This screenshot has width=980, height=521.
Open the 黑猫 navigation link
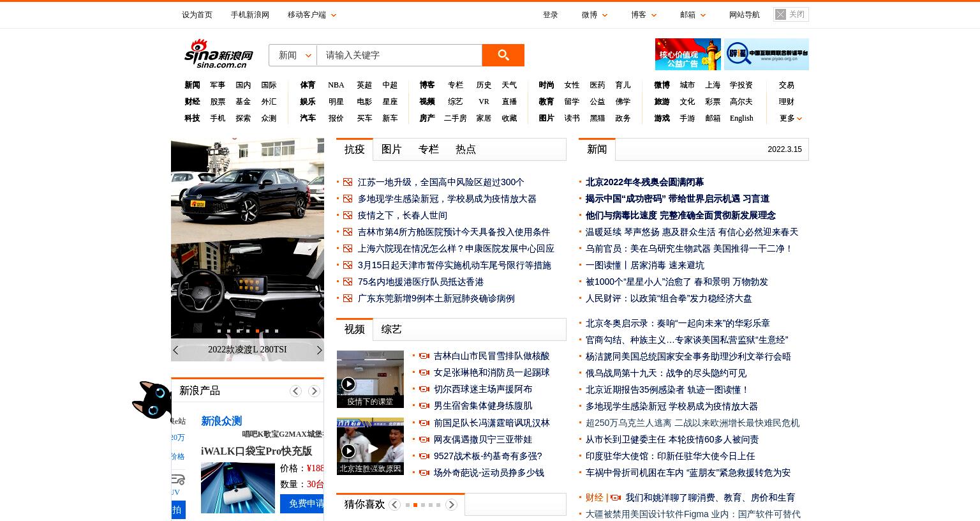597,118
